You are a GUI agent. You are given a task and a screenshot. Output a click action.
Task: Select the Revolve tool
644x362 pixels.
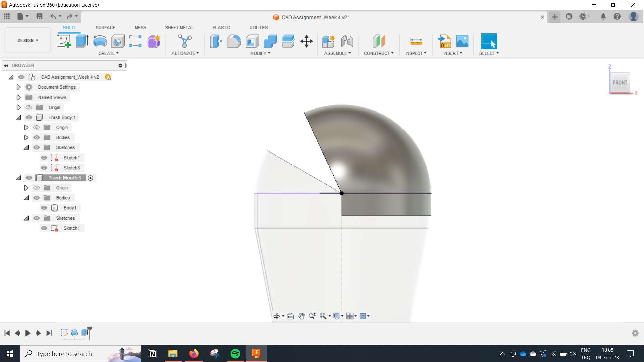point(100,41)
